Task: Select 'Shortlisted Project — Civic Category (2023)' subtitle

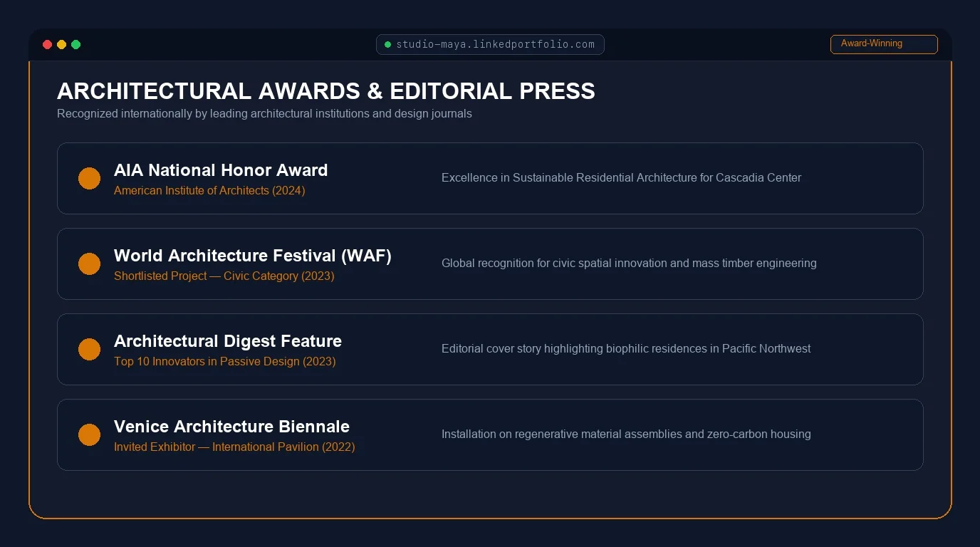Action: (224, 276)
